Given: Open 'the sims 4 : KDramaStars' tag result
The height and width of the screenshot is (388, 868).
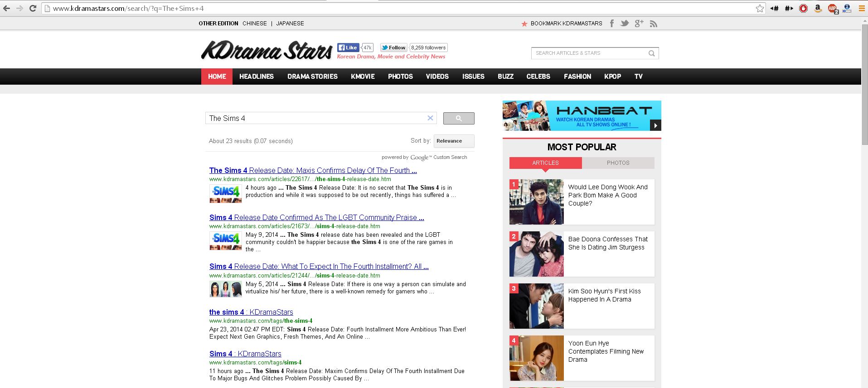Looking at the screenshot, I should 251,312.
